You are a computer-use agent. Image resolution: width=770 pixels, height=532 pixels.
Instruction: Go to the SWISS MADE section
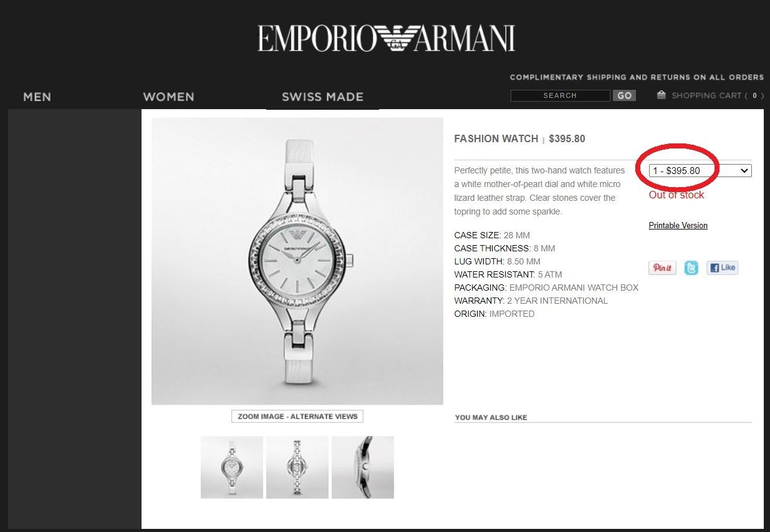(x=322, y=97)
